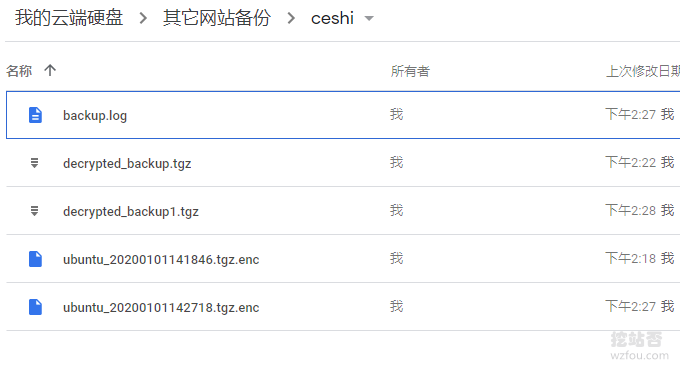Image resolution: width=680 pixels, height=366 pixels.
Task: Select ubuntu_20200101141846.tgz.enc file name
Action: 161,259
